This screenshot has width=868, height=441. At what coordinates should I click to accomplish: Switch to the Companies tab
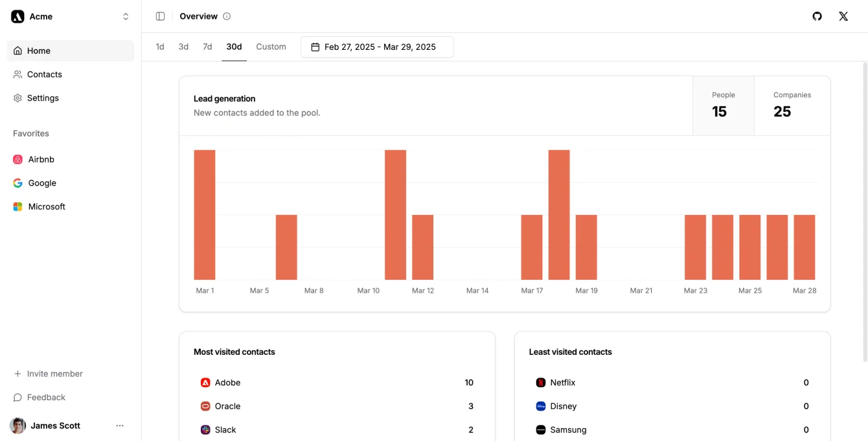pyautogui.click(x=792, y=105)
